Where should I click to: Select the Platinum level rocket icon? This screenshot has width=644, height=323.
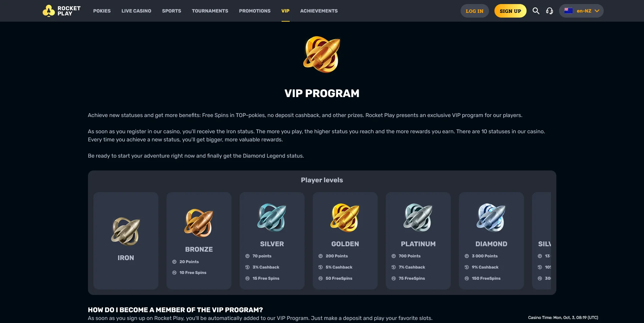click(418, 217)
